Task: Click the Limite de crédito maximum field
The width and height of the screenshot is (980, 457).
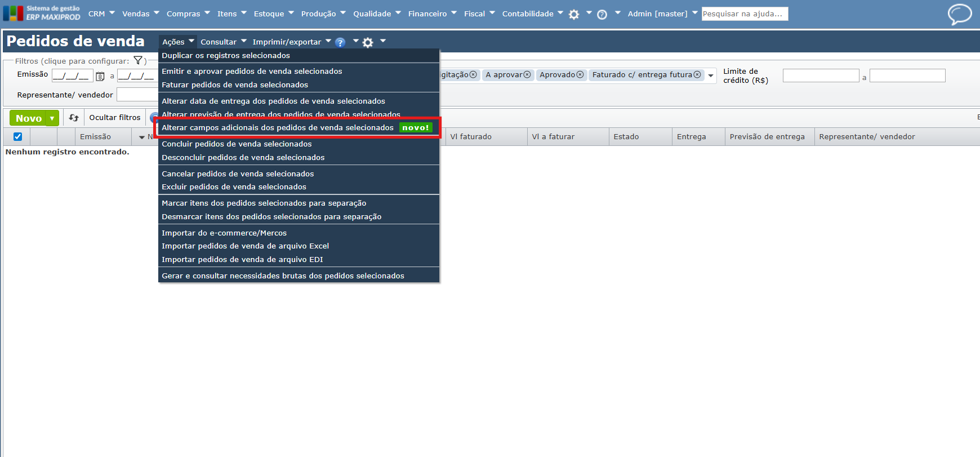Action: point(907,76)
